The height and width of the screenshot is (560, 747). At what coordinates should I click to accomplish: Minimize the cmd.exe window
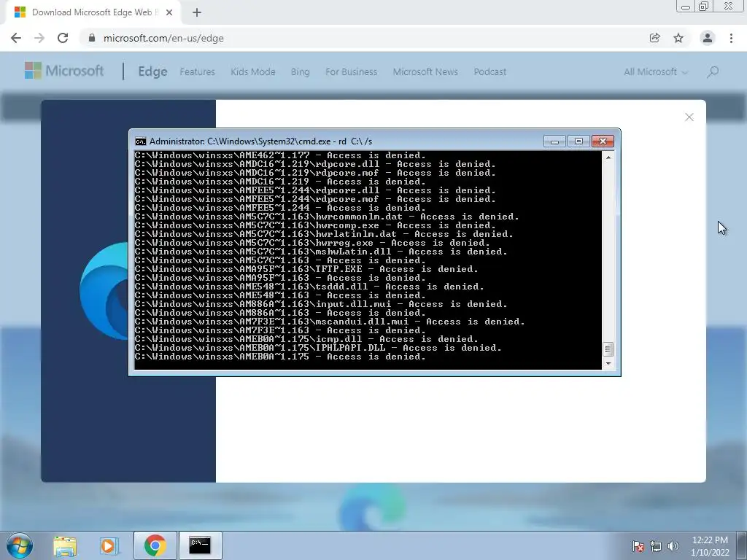pyautogui.click(x=554, y=141)
